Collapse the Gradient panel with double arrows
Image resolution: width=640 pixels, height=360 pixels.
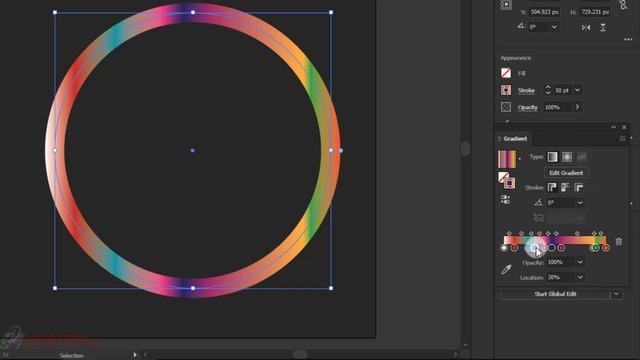pyautogui.click(x=613, y=127)
